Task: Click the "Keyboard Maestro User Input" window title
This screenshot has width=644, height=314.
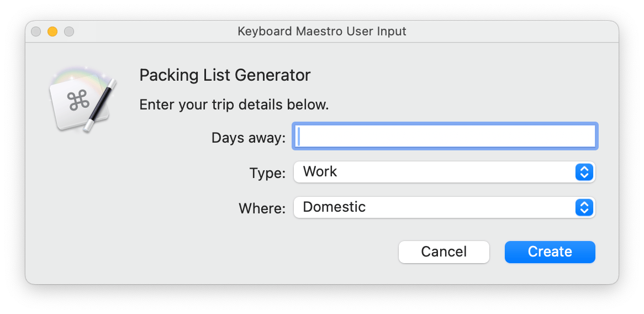Action: tap(322, 32)
